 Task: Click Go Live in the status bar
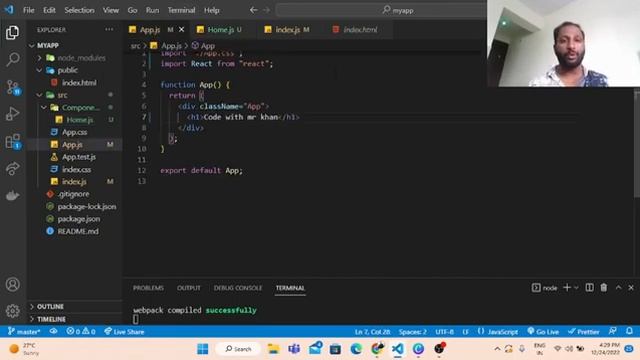(543, 331)
